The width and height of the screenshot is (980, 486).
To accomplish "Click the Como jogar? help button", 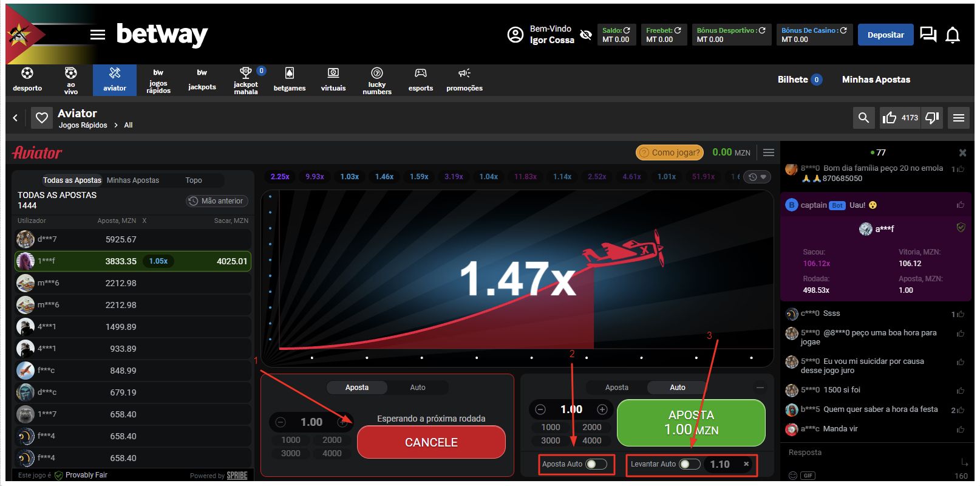I will coord(670,152).
